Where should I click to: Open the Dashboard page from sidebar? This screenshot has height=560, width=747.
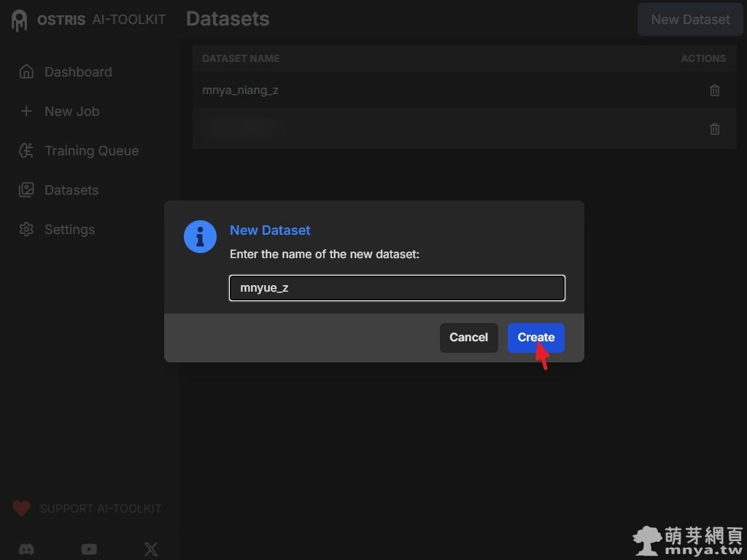coord(77,72)
